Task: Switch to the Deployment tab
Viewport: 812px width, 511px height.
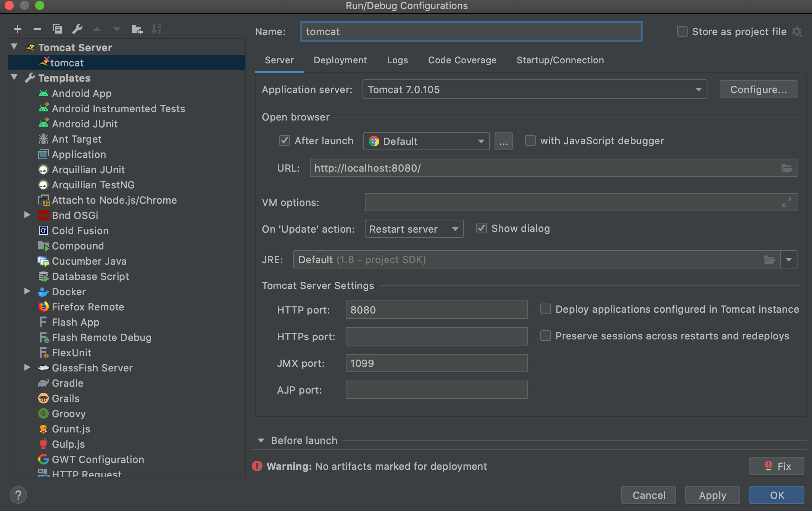Action: 340,60
